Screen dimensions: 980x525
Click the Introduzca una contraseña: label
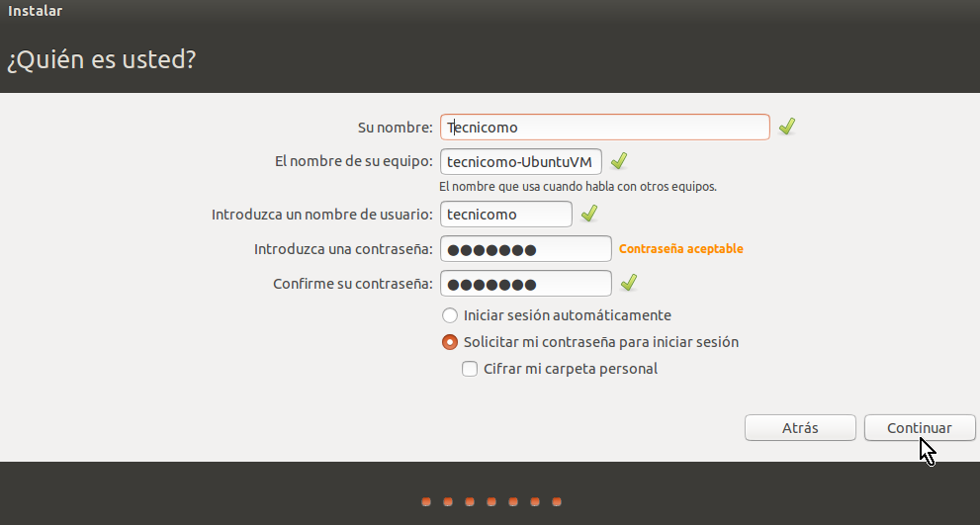click(343, 249)
